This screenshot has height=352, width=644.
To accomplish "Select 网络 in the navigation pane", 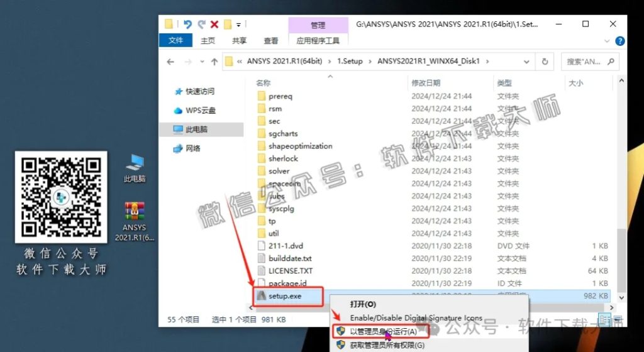I will tap(187, 148).
